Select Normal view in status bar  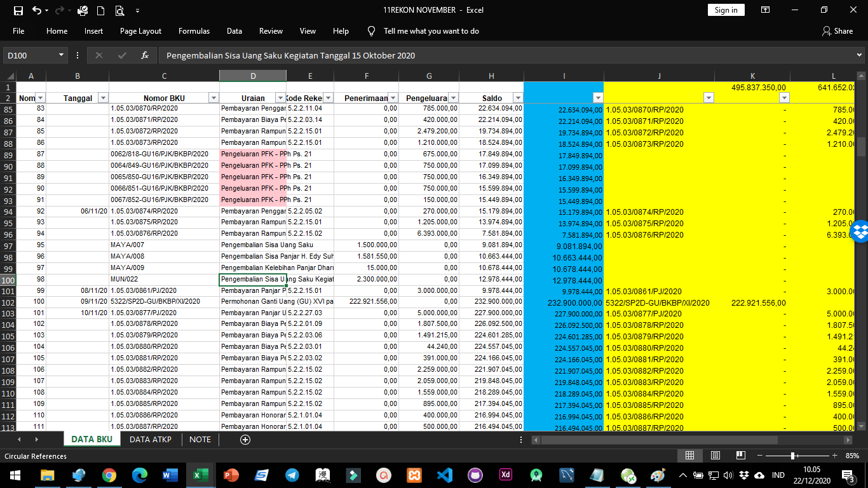689,456
